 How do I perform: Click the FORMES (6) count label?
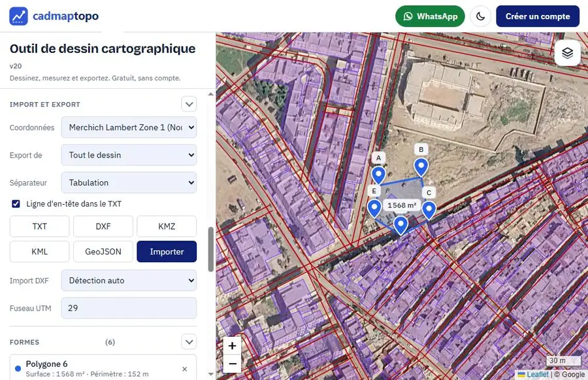coord(110,342)
